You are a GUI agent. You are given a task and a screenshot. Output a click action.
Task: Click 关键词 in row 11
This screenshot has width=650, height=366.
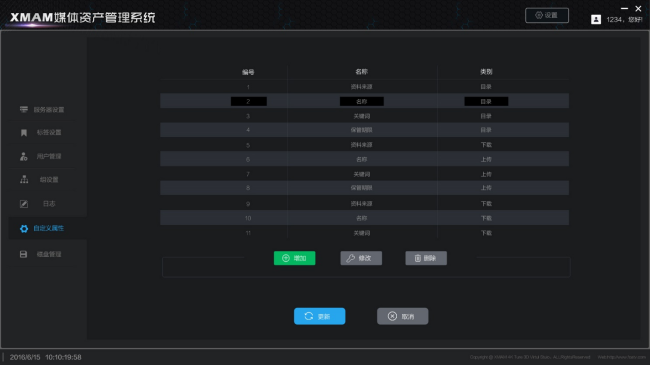click(361, 233)
